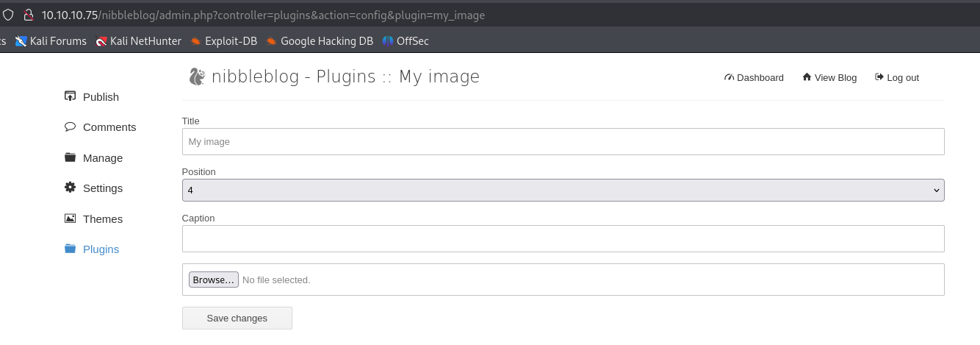
Task: Open the OffSec bookmark
Action: pos(406,41)
